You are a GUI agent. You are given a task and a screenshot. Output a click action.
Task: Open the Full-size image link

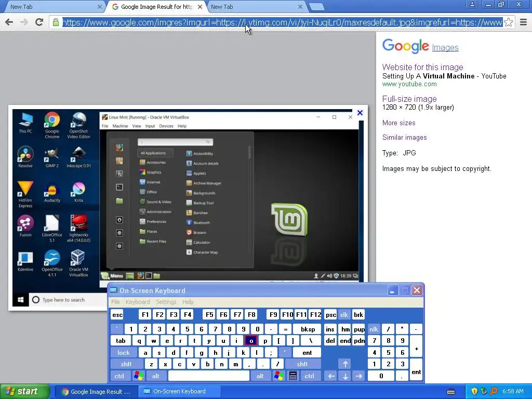[x=409, y=99]
